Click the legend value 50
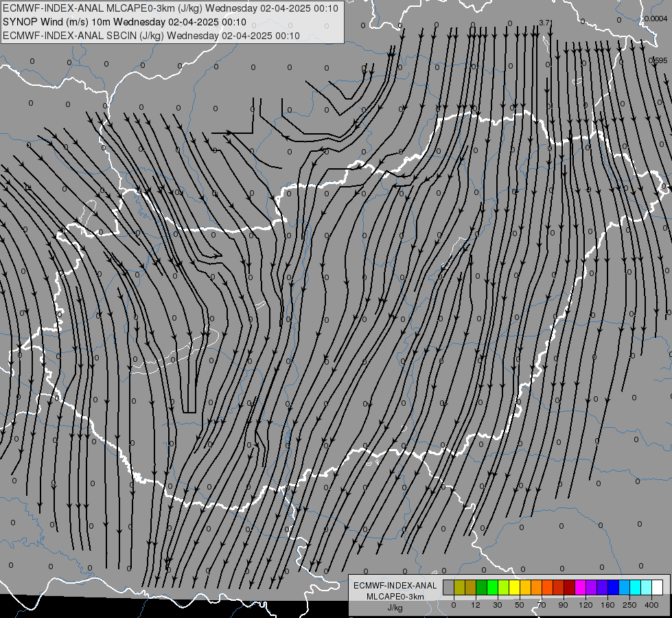This screenshot has height=618, width=672. [x=520, y=605]
